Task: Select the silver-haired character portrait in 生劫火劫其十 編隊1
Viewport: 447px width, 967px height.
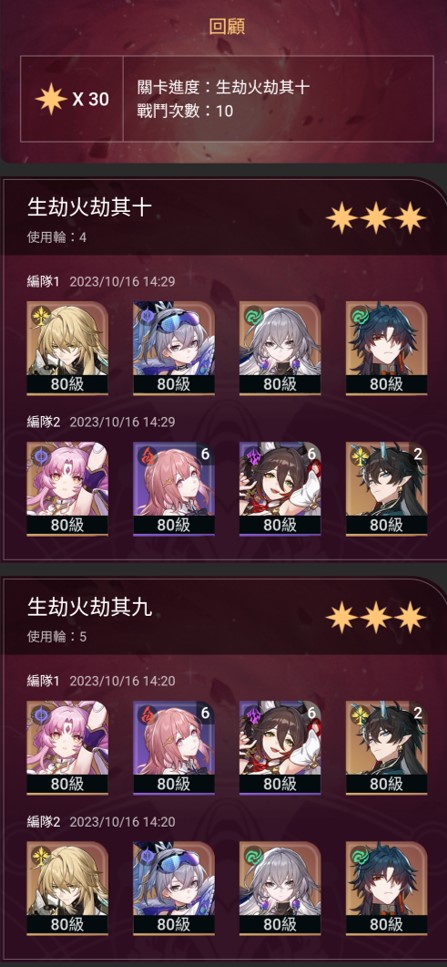Action: (x=280, y=348)
